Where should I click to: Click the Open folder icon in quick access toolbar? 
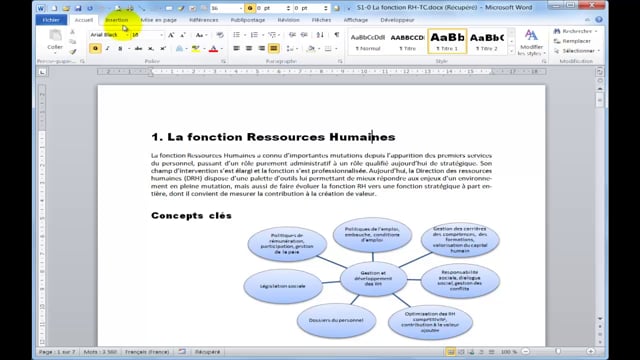pos(66,8)
